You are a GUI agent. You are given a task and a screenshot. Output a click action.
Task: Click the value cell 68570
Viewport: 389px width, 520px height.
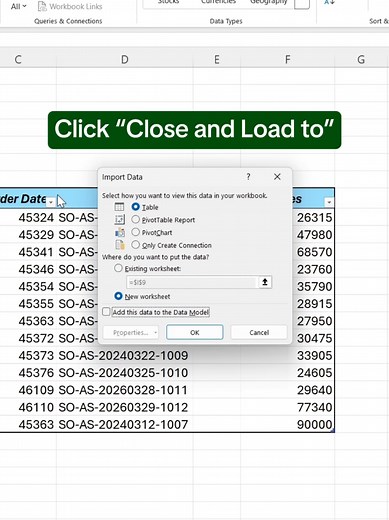coord(314,252)
